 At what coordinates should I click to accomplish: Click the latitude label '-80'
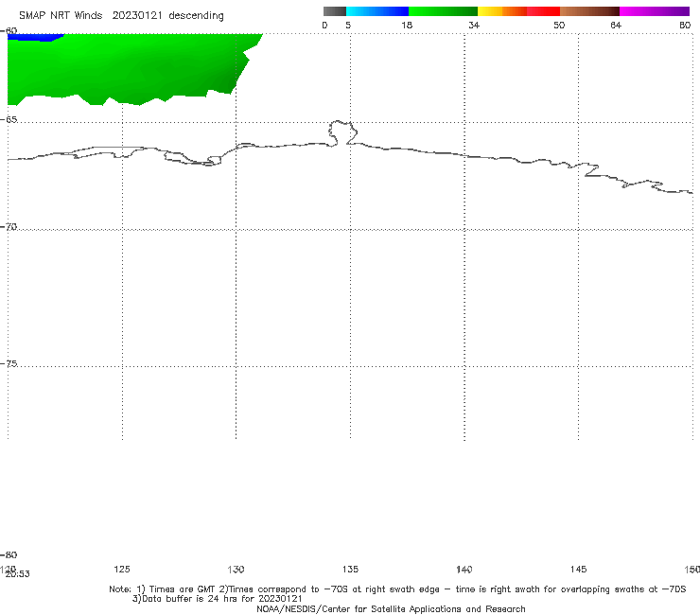(9, 555)
